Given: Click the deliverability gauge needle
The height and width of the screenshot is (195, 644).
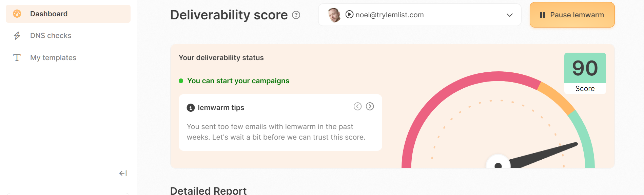Looking at the screenshot, I should pos(543,154).
